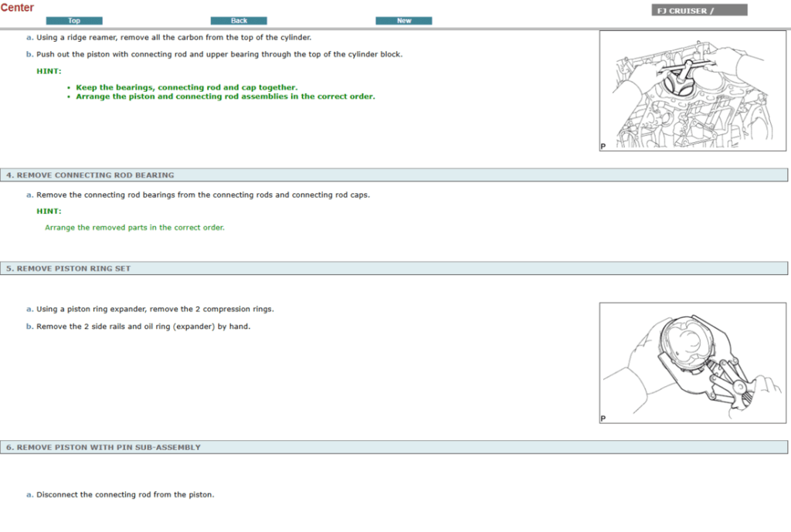The width and height of the screenshot is (791, 532).
Task: Click the push out the piston step
Action: click(x=219, y=55)
